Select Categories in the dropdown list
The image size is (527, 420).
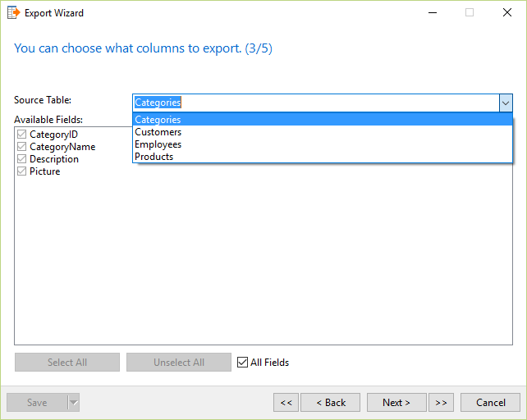(x=323, y=120)
